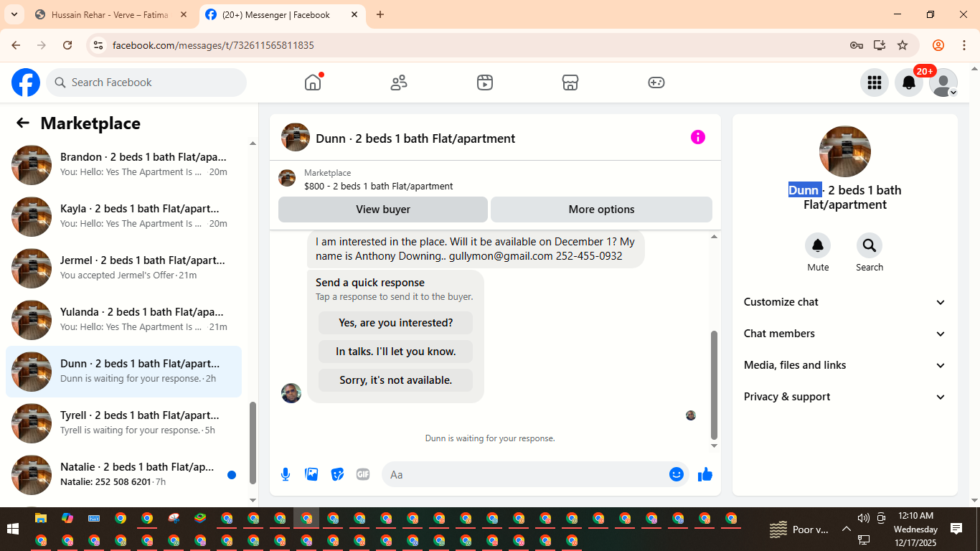Open the volume control in system tray
The width and height of the screenshot is (980, 551).
tap(863, 518)
